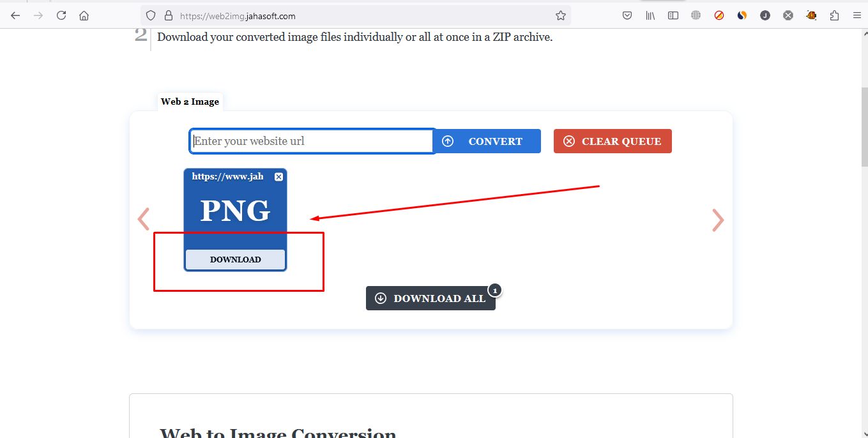Show next items with right chevron

coord(718,220)
